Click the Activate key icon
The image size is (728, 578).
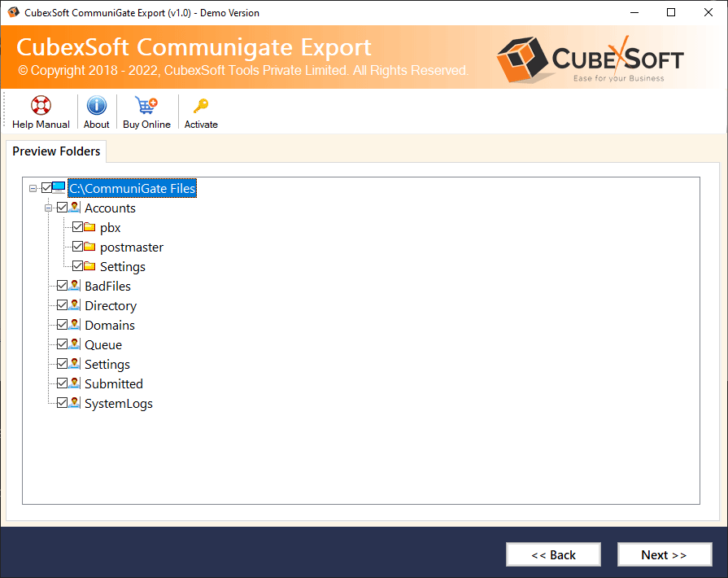coord(201,106)
